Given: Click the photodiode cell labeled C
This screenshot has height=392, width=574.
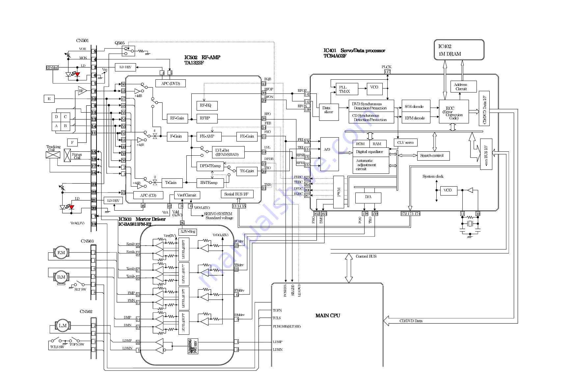Looking at the screenshot, I should click(x=65, y=117).
